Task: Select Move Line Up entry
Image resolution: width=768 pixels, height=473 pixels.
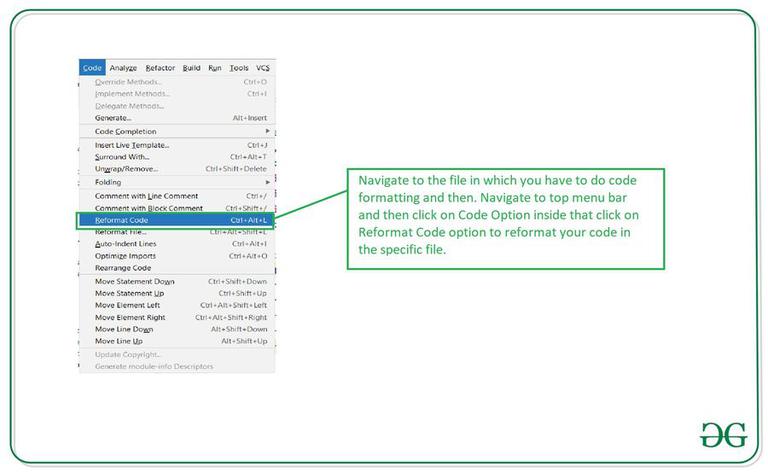Action: (x=176, y=341)
